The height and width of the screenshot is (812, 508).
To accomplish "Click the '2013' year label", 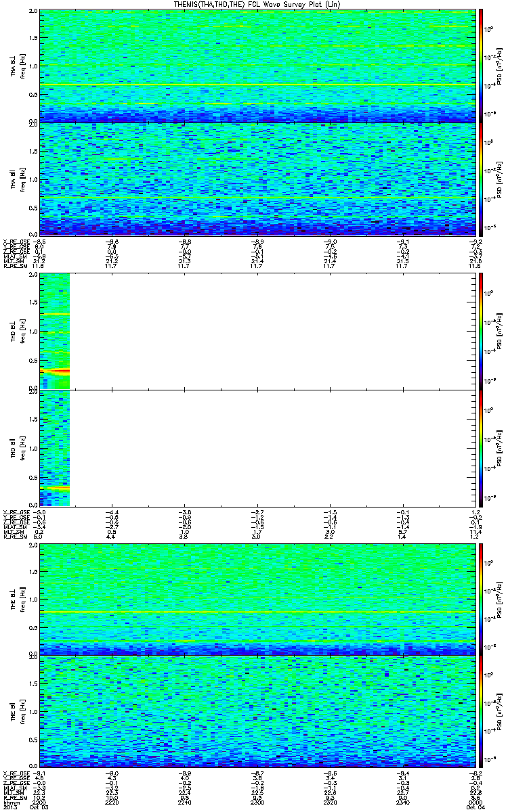I will [x=9, y=807].
